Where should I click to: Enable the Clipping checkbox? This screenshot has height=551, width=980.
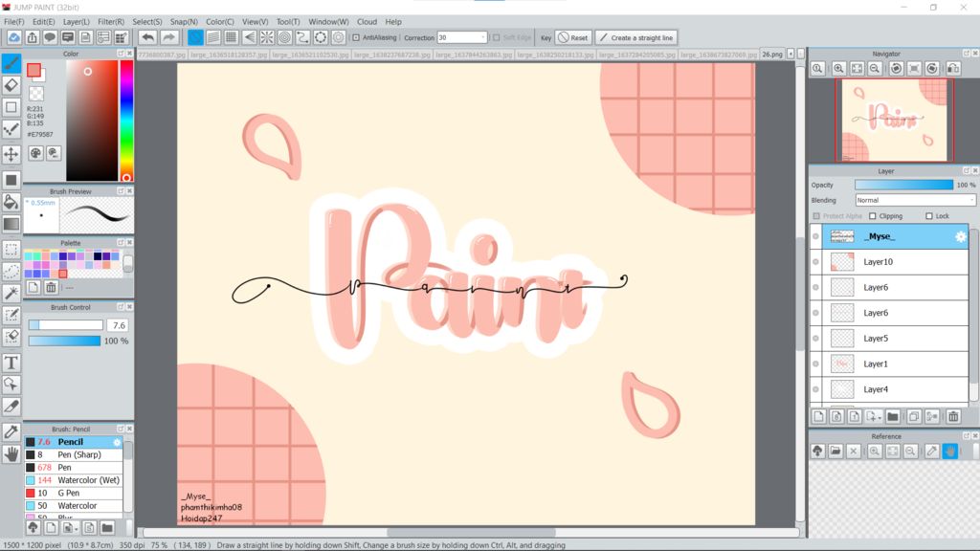(873, 216)
